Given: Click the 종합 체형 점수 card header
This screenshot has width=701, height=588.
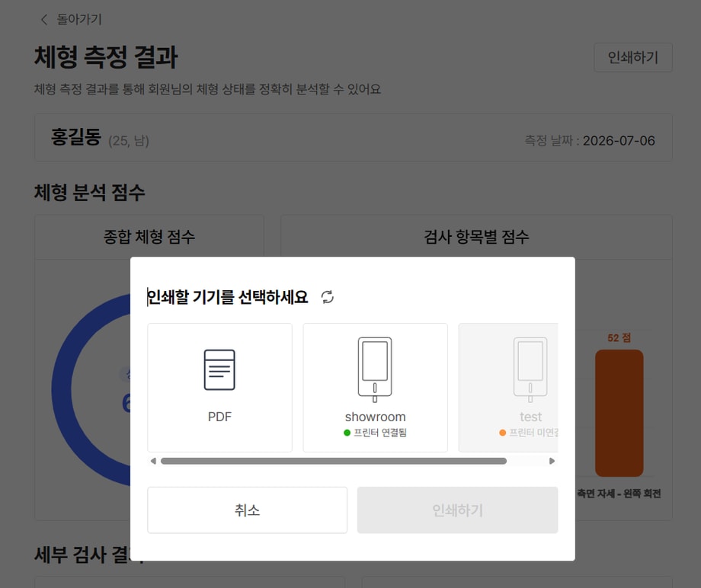Looking at the screenshot, I should [x=149, y=237].
